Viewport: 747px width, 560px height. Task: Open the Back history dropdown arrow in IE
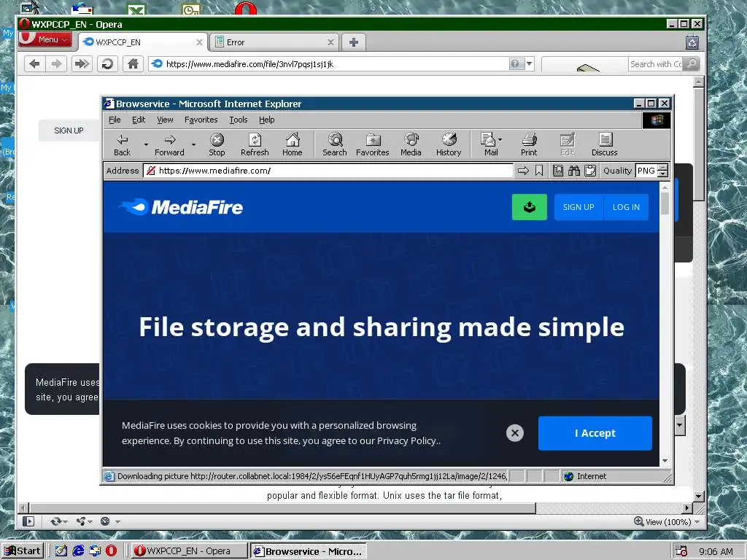click(x=146, y=144)
